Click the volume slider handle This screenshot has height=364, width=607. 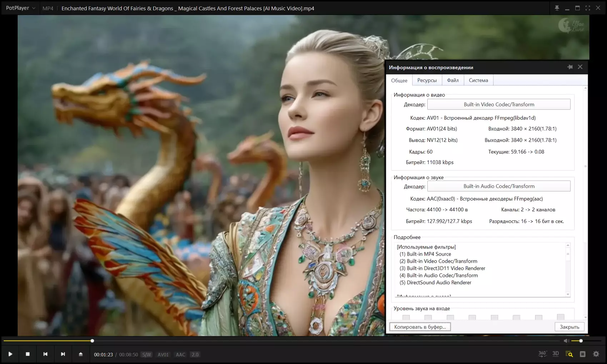[581, 341]
